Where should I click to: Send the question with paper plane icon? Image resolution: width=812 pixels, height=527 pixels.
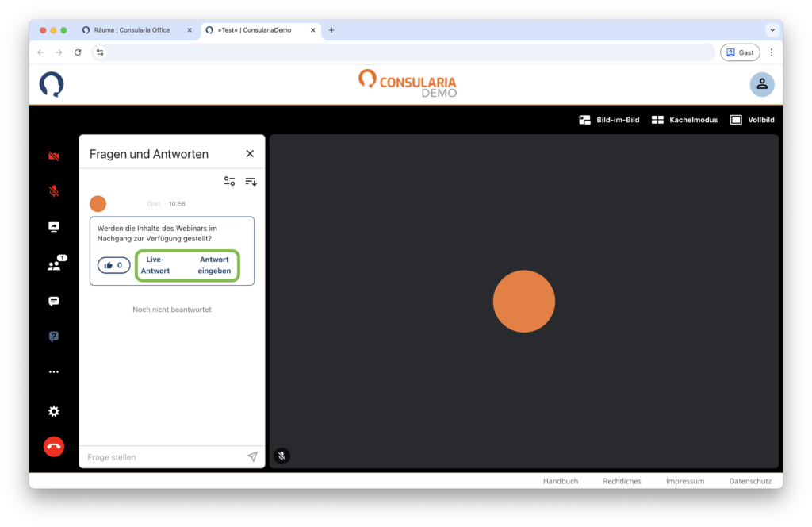pyautogui.click(x=252, y=457)
